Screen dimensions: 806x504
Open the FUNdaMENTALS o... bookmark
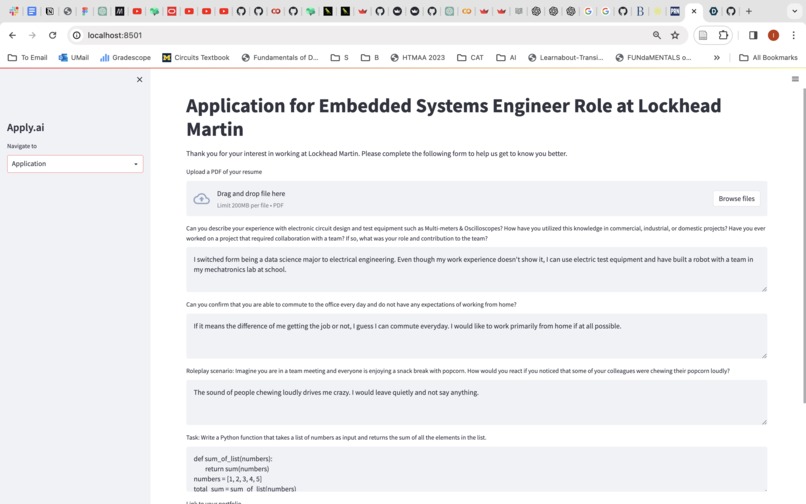click(x=653, y=58)
